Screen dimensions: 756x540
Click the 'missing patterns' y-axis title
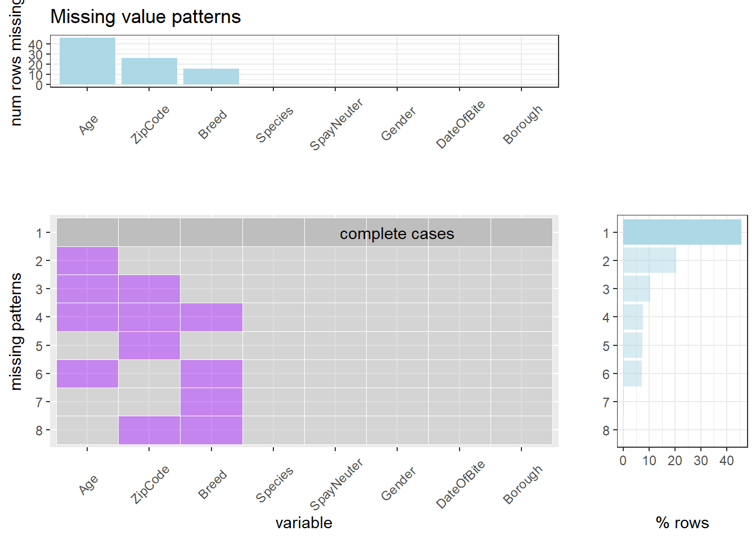(x=16, y=331)
